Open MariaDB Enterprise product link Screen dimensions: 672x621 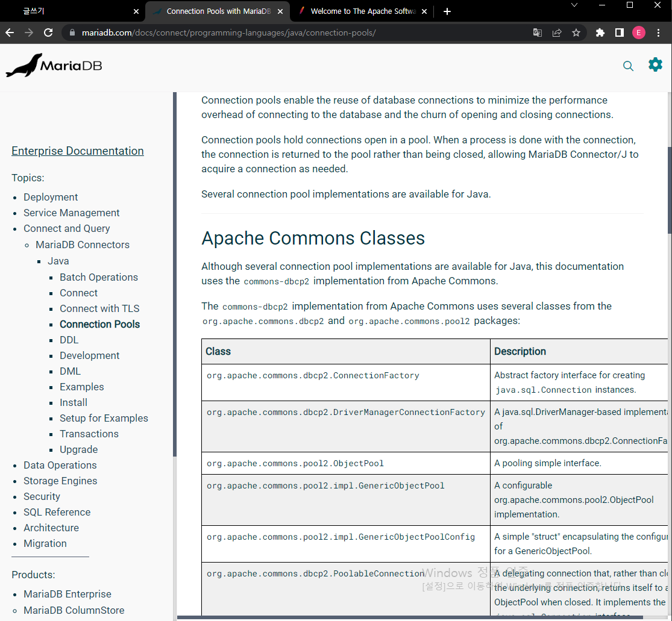pos(68,594)
